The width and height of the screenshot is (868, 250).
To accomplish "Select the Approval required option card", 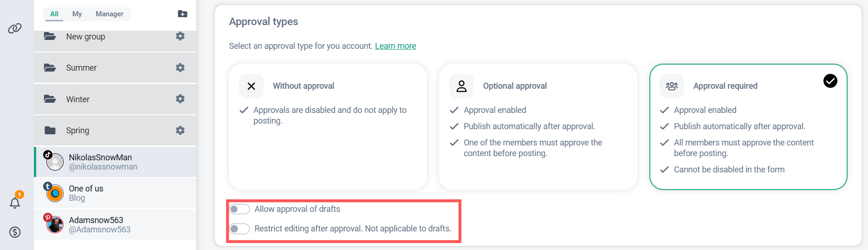I will pos(748,126).
